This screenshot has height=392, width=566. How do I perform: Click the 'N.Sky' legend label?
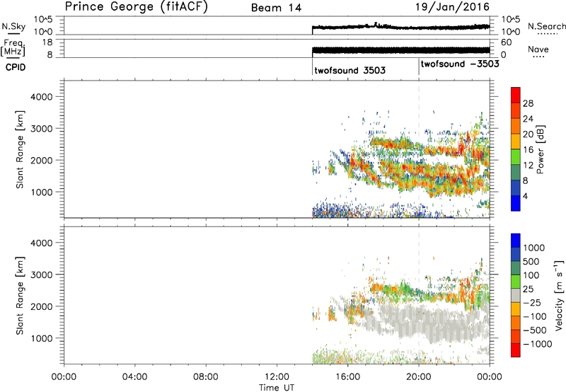pos(13,26)
